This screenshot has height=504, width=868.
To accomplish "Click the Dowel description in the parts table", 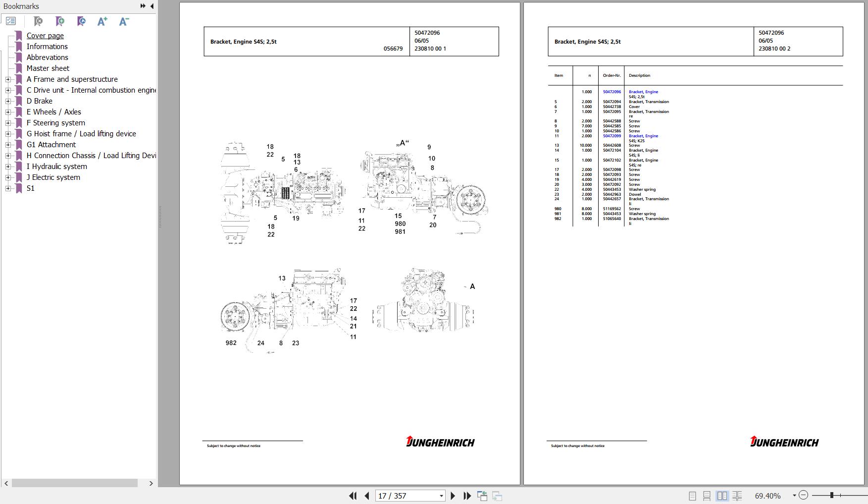I will click(x=635, y=194).
